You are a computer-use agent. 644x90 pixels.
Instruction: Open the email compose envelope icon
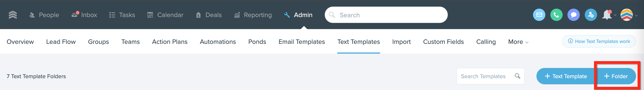point(539,15)
